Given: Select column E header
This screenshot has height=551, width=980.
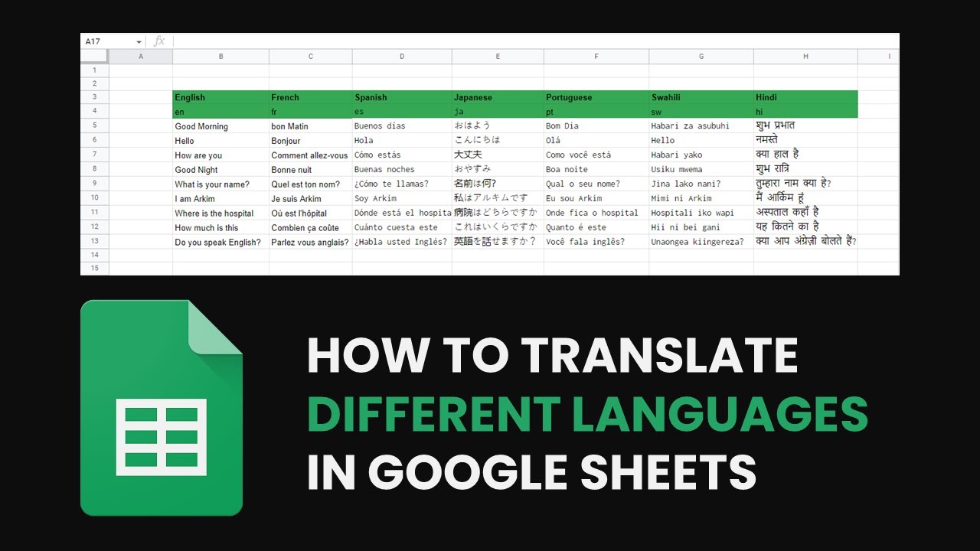Looking at the screenshot, I should (498, 56).
